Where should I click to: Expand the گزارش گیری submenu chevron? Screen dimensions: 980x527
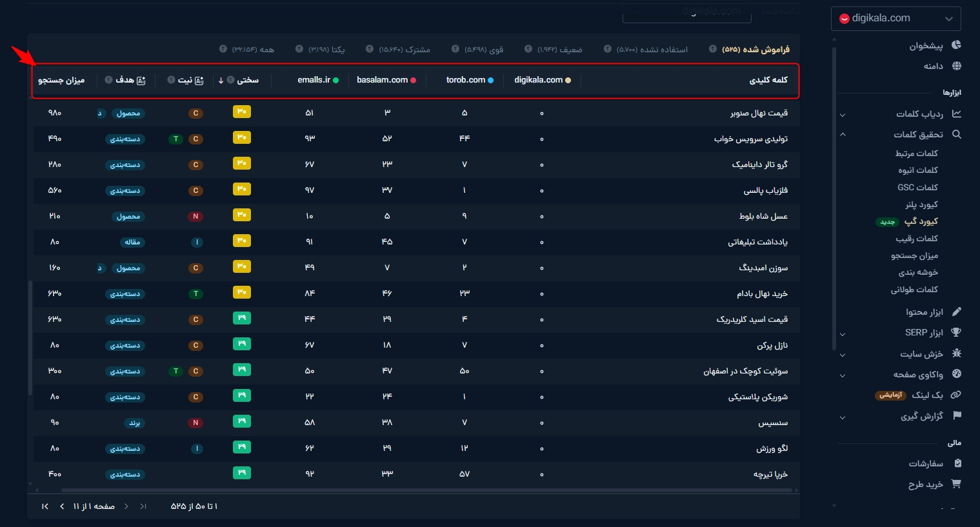843,417
